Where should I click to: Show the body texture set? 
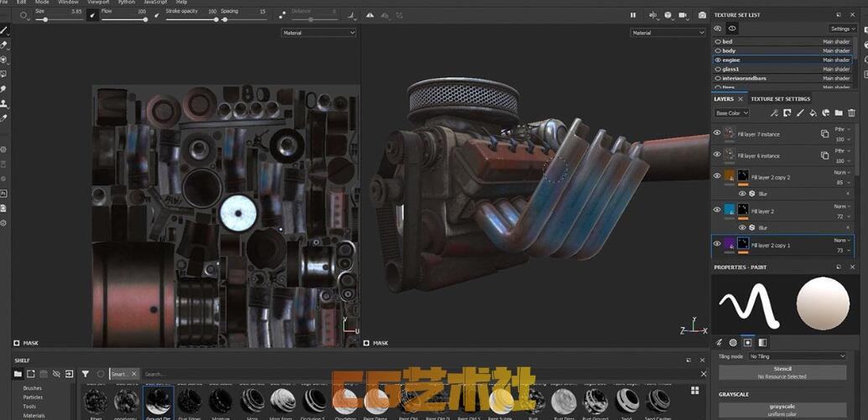[x=718, y=51]
